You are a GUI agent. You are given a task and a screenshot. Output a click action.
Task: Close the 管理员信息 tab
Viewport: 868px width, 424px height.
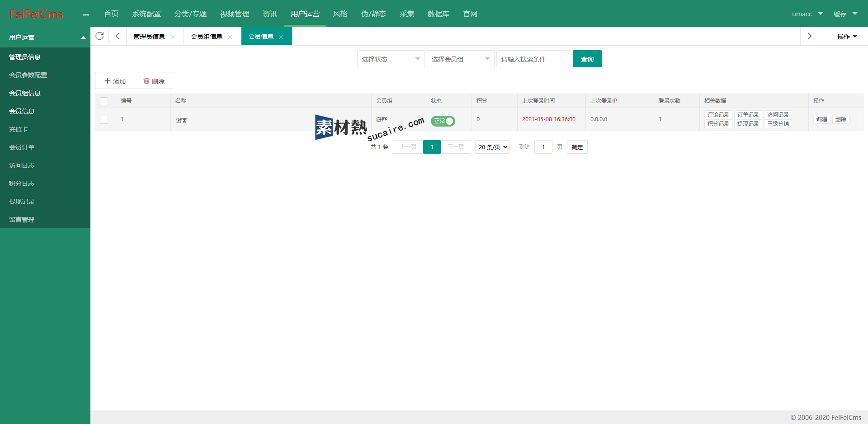(x=173, y=37)
